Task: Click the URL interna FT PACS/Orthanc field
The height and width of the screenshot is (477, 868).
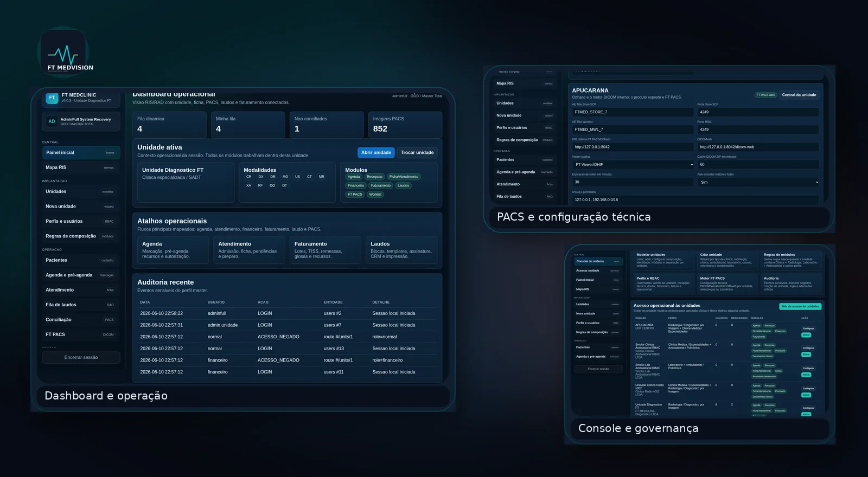Action: [633, 147]
